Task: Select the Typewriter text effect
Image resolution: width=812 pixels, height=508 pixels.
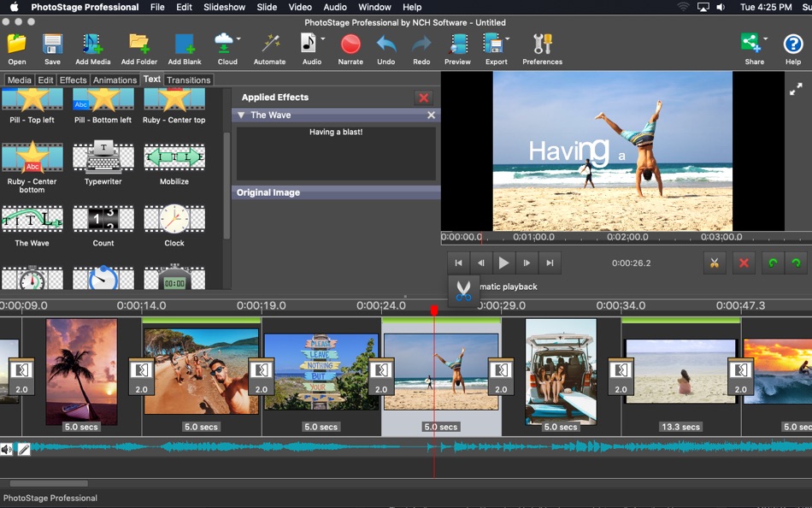Action: [103, 158]
